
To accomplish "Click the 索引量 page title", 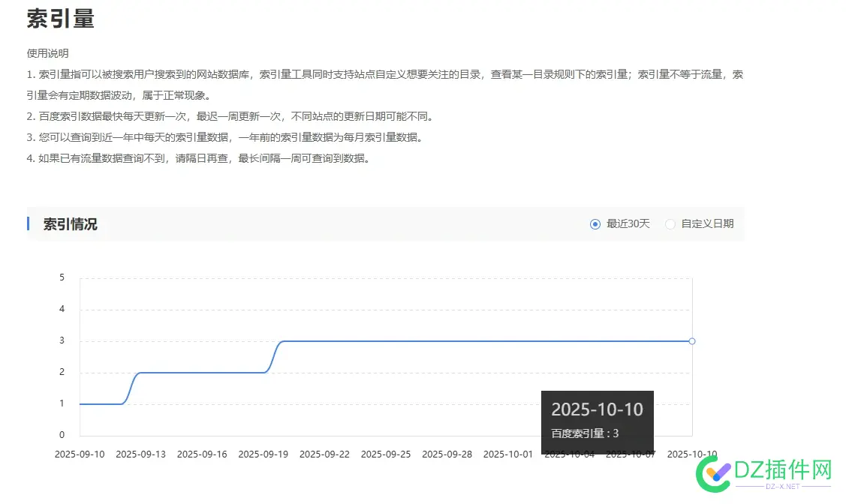I will pos(61,18).
